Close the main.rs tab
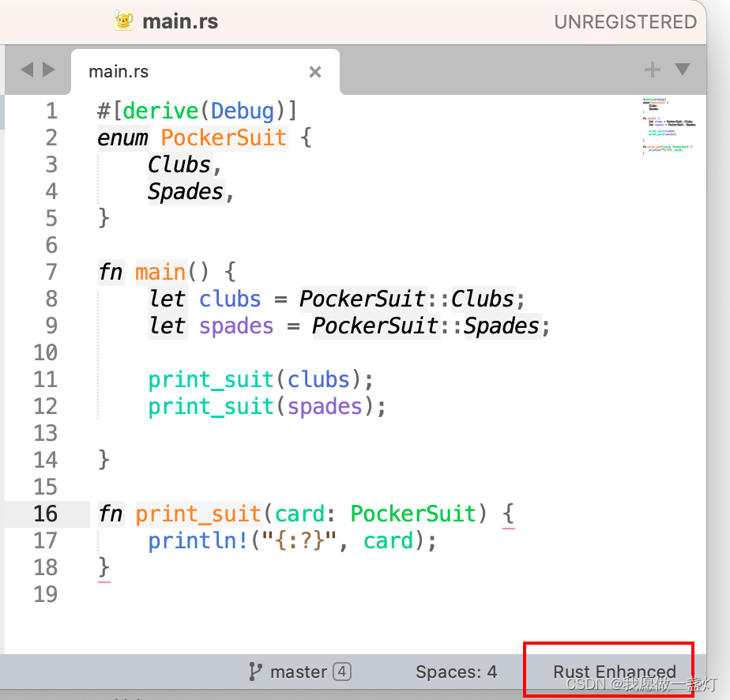This screenshot has height=700, width=730. [315, 72]
